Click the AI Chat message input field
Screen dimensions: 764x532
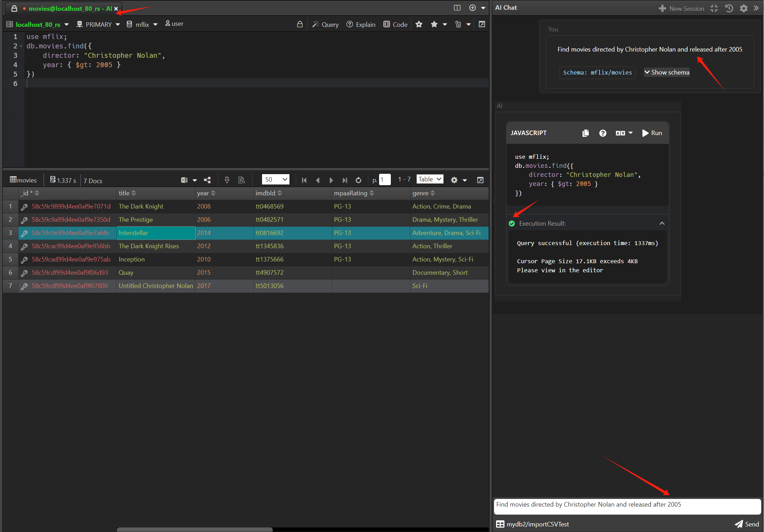[627, 506]
